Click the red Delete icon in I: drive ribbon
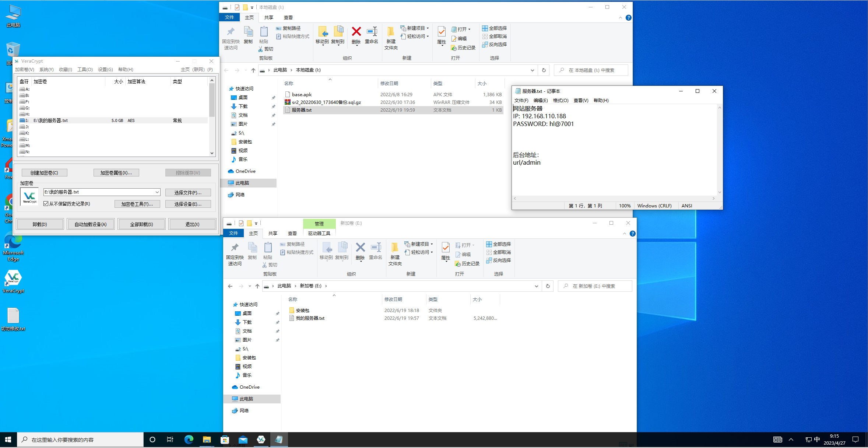Viewport: 868px width, 448px height. pyautogui.click(x=356, y=32)
